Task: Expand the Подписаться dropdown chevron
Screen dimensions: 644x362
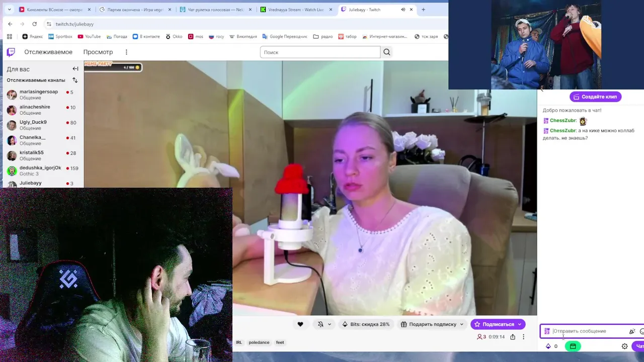Action: point(520,324)
